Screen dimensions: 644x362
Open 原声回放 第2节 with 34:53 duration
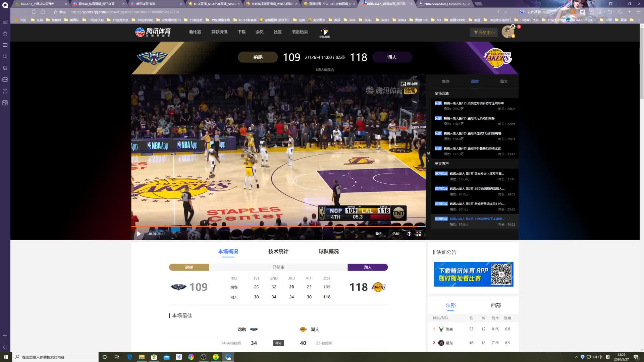tap(475, 191)
